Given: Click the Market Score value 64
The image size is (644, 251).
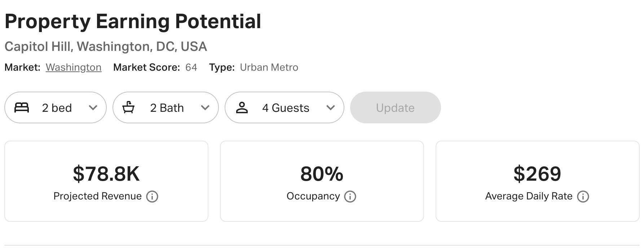Looking at the screenshot, I should (x=191, y=67).
